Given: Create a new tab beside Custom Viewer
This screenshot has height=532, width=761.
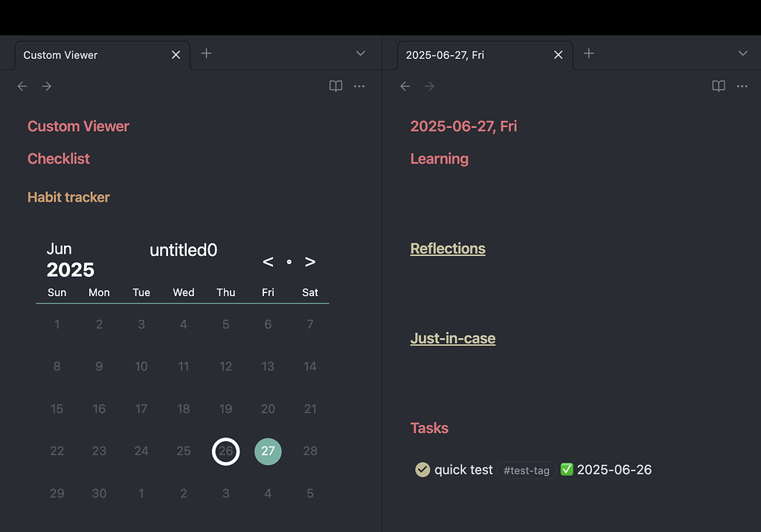Looking at the screenshot, I should pos(205,53).
